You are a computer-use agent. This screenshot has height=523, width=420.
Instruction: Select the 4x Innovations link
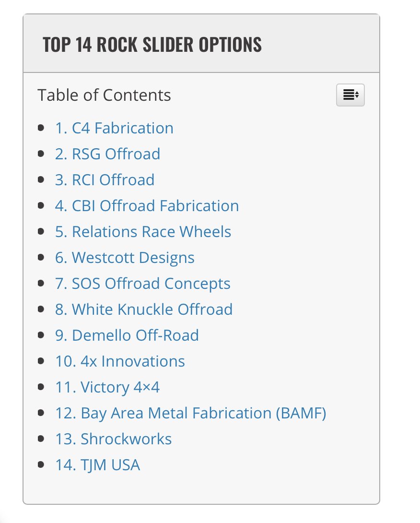pyautogui.click(x=120, y=361)
